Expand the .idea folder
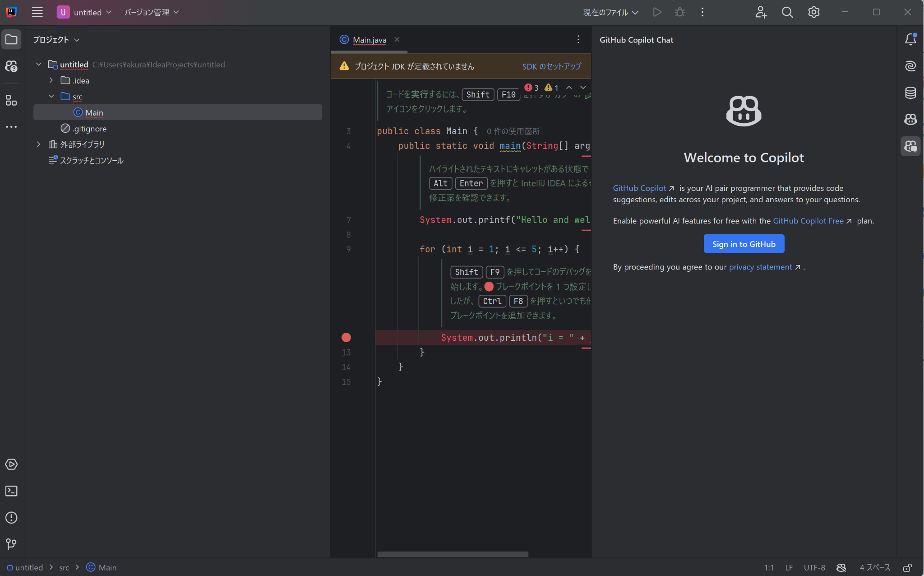The width and height of the screenshot is (924, 576). click(x=51, y=80)
